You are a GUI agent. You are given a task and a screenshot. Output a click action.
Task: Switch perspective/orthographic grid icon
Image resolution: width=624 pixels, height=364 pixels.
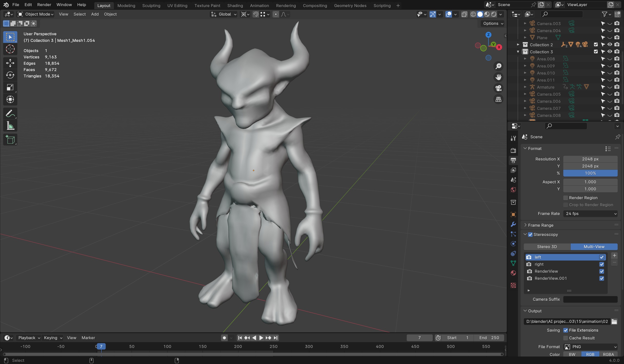tap(498, 99)
